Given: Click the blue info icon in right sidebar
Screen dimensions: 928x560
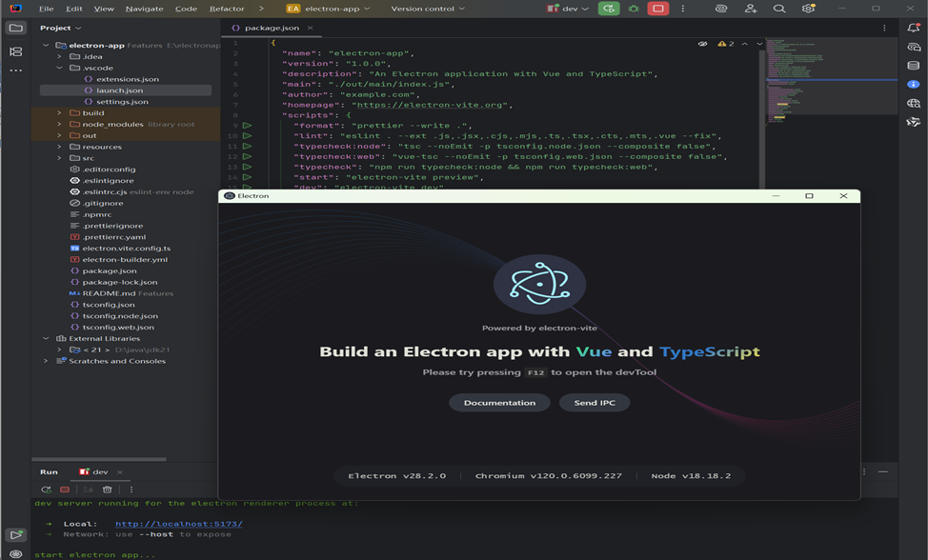Looking at the screenshot, I should point(913,84).
